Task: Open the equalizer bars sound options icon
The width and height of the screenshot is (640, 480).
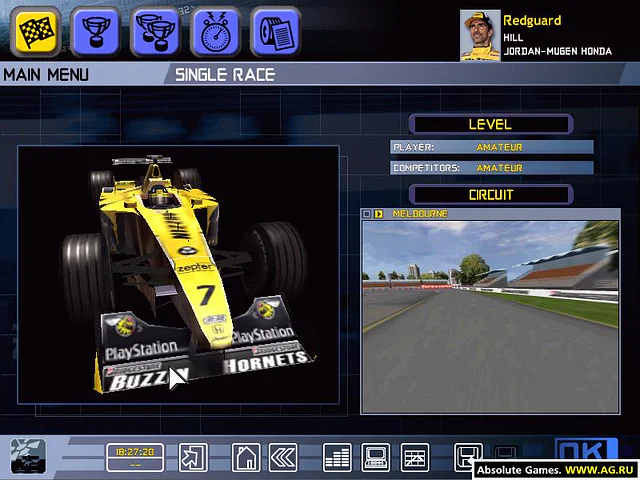Action: (x=337, y=457)
